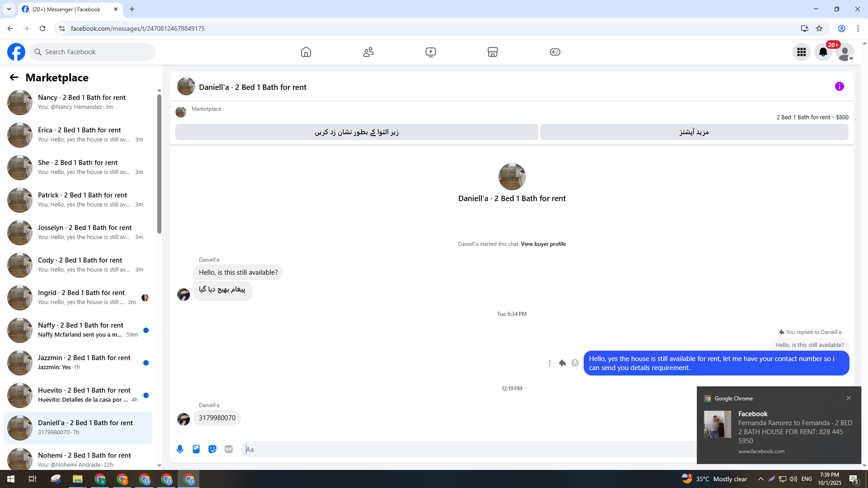Expand Chrome tab search dropdown

click(9, 9)
